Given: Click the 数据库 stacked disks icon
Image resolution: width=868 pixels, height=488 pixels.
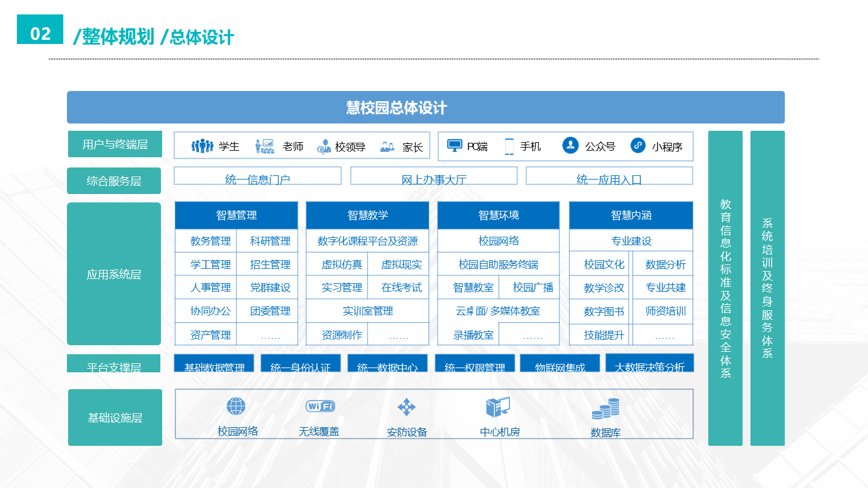Looking at the screenshot, I should pyautogui.click(x=605, y=409).
